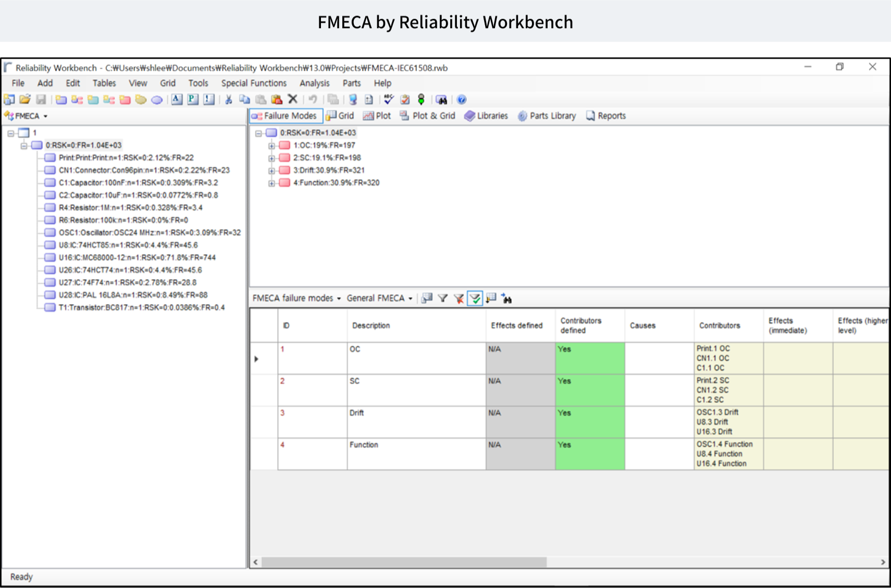Undo the last action
Viewport: 891px width, 588px height.
click(313, 99)
